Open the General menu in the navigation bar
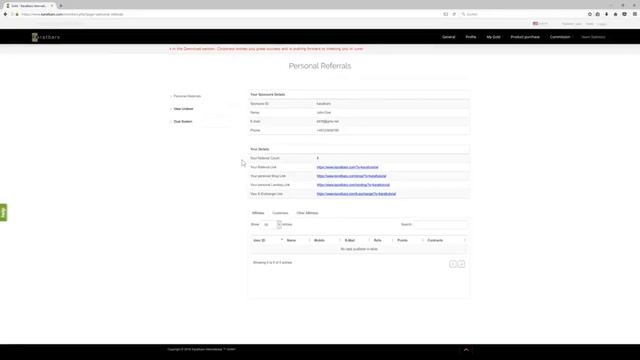This screenshot has width=640, height=360. (449, 37)
